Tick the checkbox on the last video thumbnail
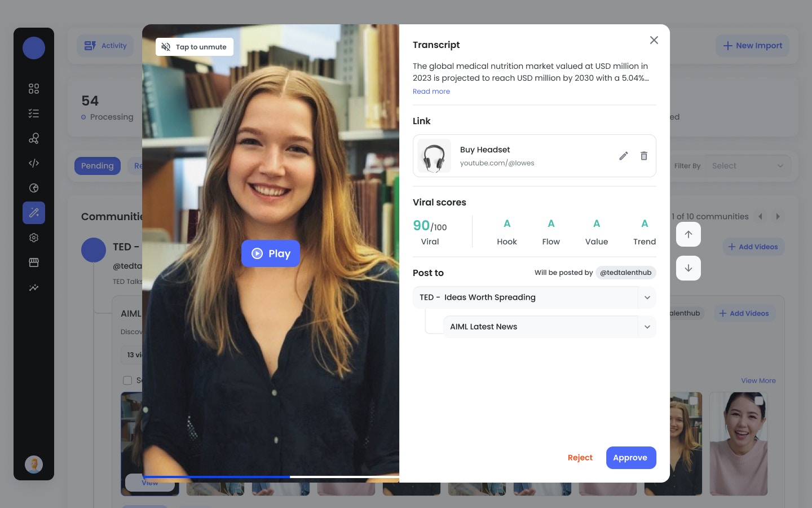The width and height of the screenshot is (812, 508). pyautogui.click(x=759, y=401)
